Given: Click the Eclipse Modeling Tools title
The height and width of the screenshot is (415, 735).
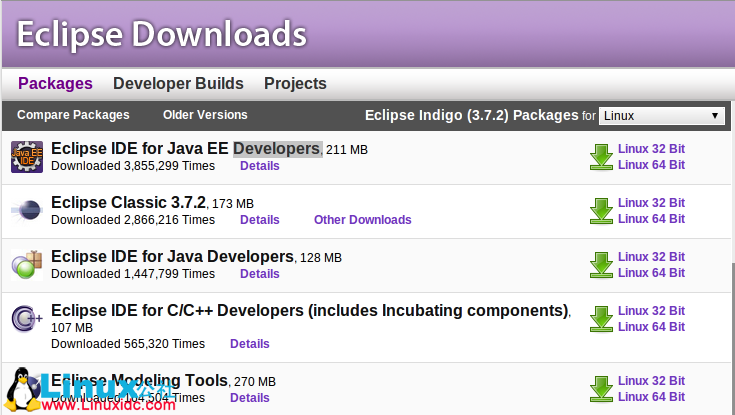Looking at the screenshot, I should (x=139, y=380).
